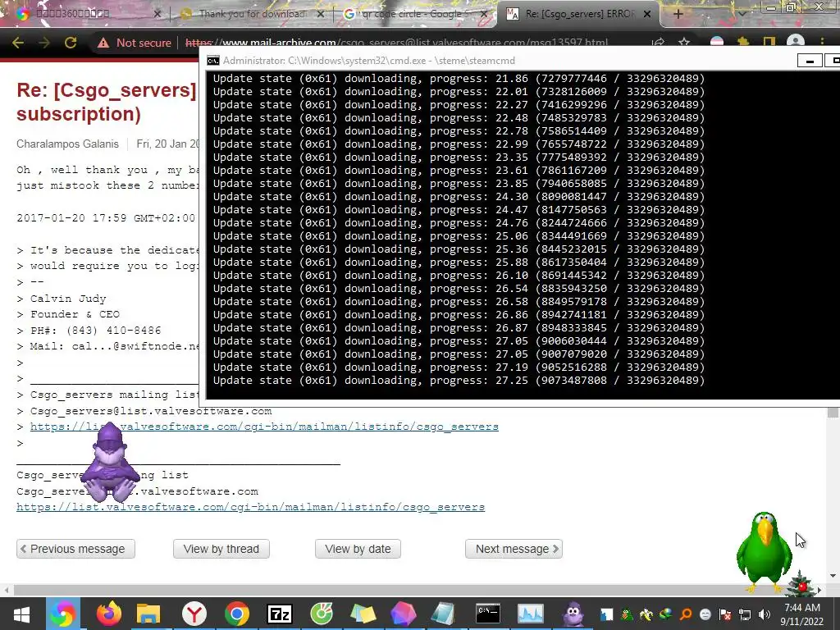Click the text 'Calvin Judy' in the quote

pos(68,299)
